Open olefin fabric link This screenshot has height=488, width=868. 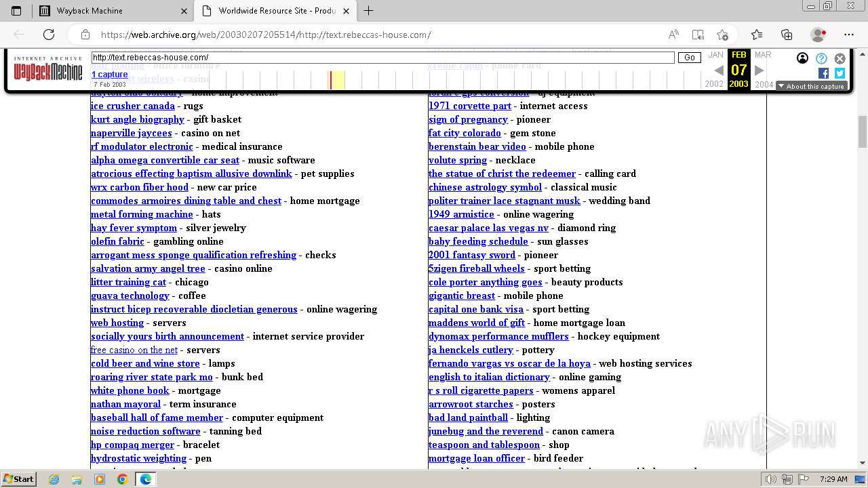click(x=117, y=241)
